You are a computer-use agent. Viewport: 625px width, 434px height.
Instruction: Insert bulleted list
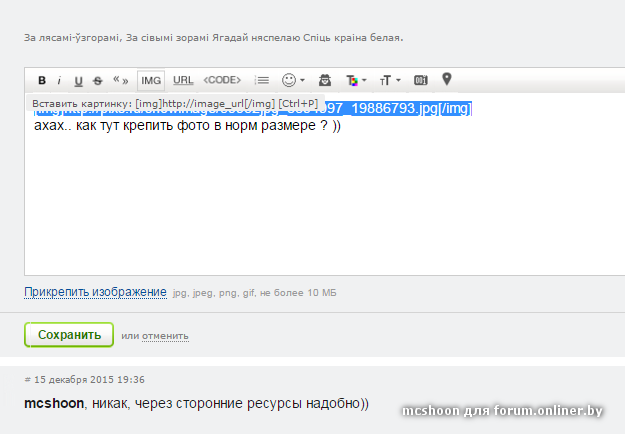point(262,81)
